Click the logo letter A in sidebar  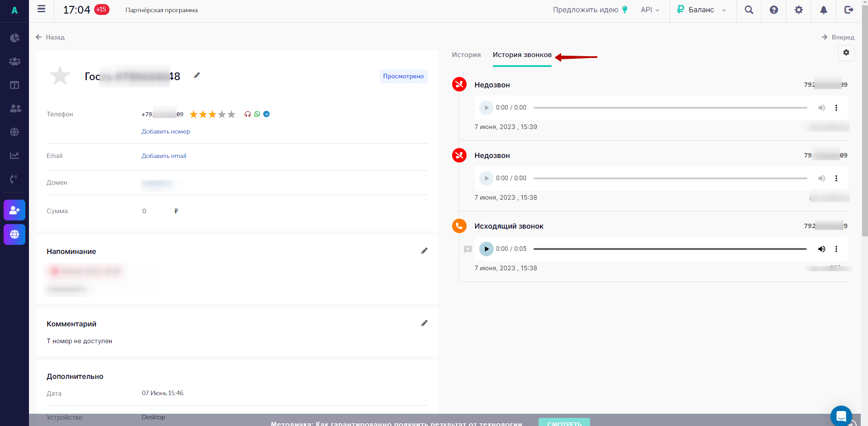pyautogui.click(x=14, y=10)
